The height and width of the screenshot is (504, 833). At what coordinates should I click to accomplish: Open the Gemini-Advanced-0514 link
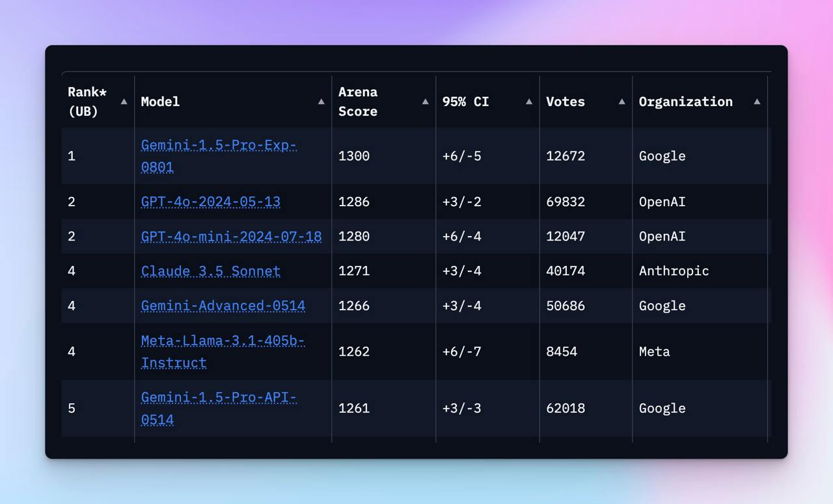(223, 306)
